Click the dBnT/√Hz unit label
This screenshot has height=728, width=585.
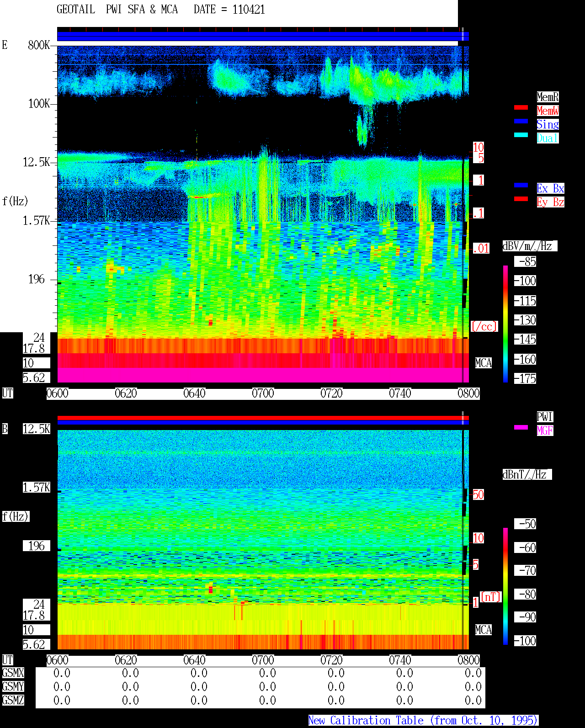point(527,474)
